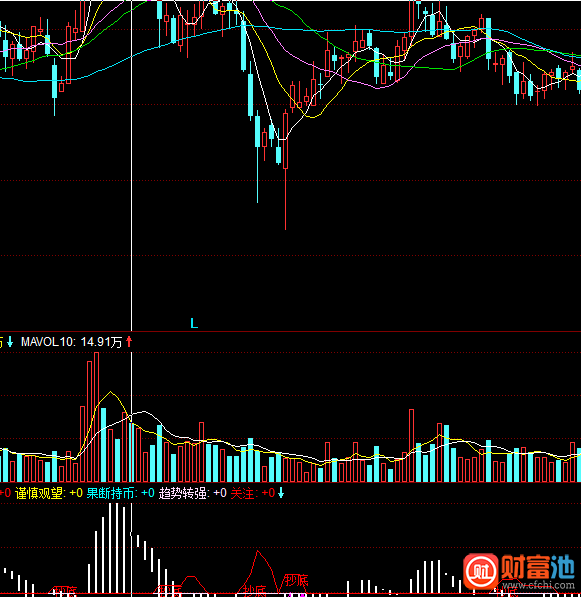Select the MAVOL10 indicator label
This screenshot has height=597, width=581.
point(48,342)
